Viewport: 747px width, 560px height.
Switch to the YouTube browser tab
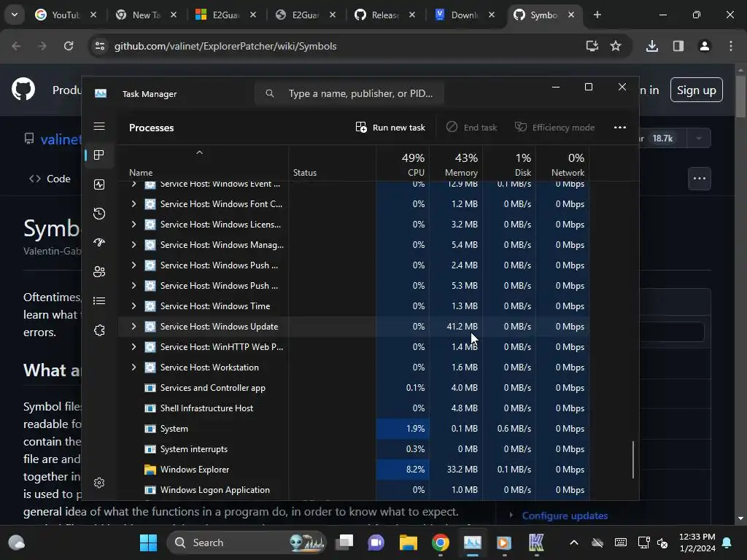tap(66, 15)
